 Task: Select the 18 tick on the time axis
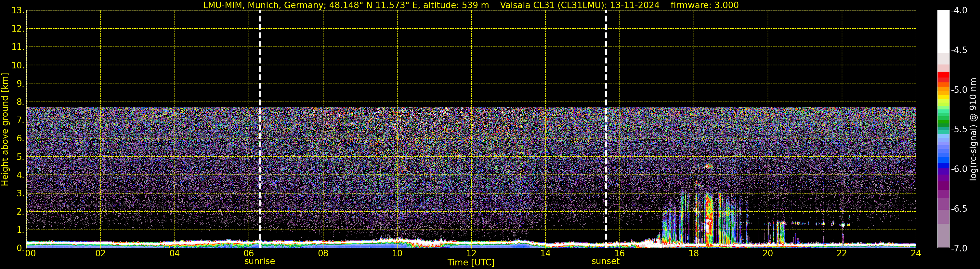[x=694, y=254]
